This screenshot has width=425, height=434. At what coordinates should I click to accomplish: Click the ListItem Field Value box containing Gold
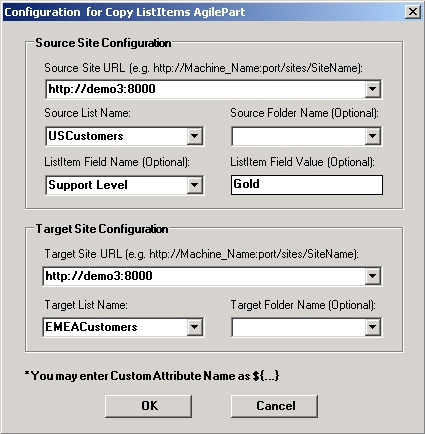point(307,185)
